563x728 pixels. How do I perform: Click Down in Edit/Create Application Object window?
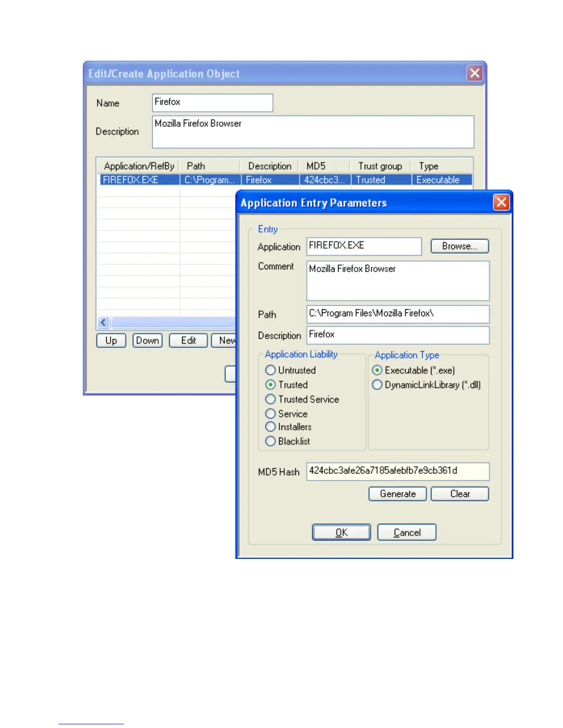click(147, 341)
